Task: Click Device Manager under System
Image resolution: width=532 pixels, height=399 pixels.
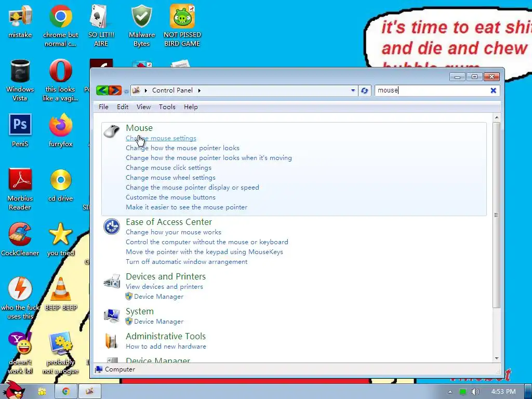Action: pyautogui.click(x=159, y=321)
